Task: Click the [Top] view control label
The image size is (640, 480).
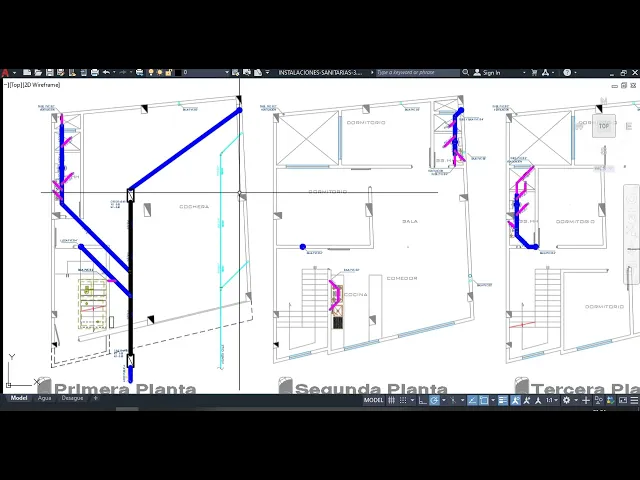Action: tap(15, 85)
